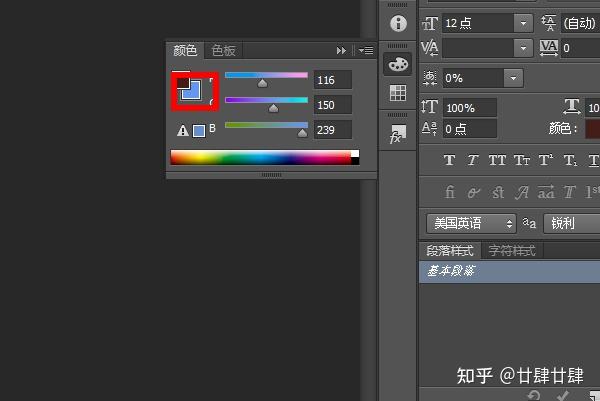Click the green value field 150
This screenshot has width=600, height=401.
(333, 105)
